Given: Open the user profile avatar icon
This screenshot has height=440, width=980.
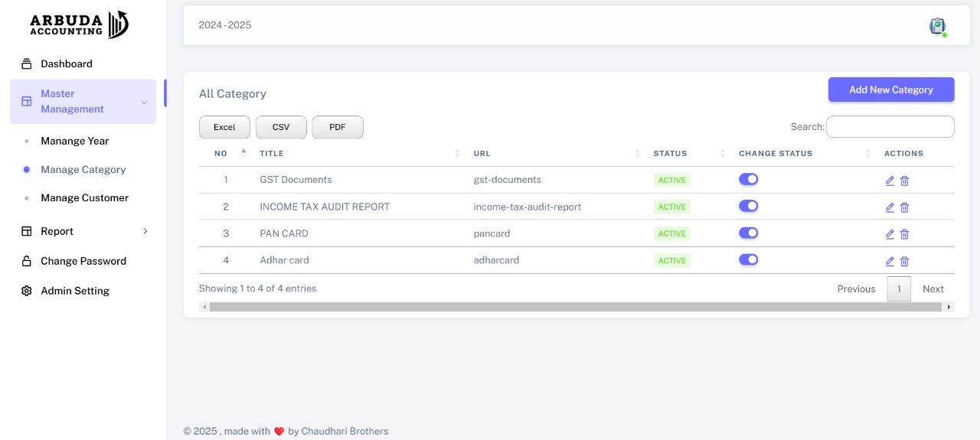Looking at the screenshot, I should [937, 26].
